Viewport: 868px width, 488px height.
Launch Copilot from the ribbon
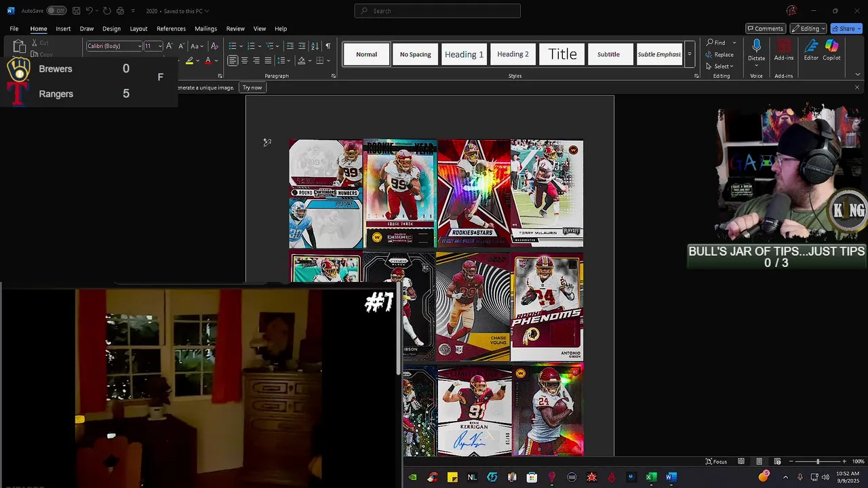(831, 50)
